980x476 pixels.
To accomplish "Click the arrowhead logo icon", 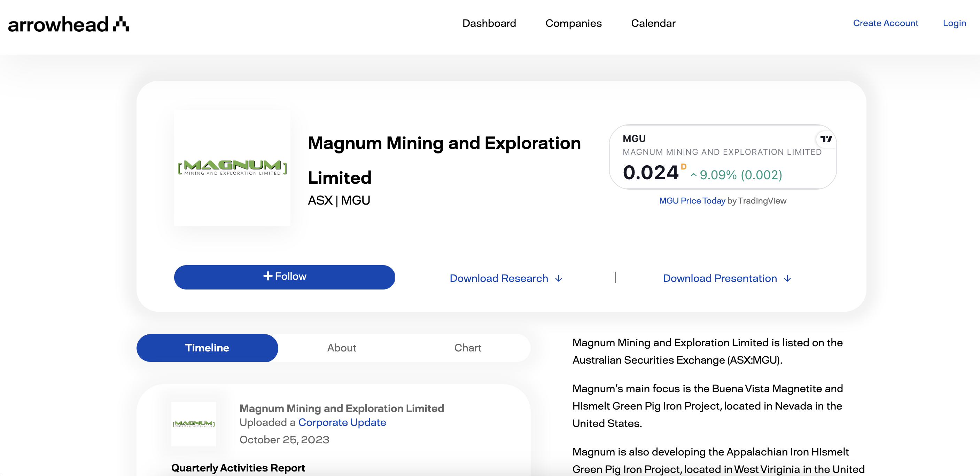I will (121, 24).
